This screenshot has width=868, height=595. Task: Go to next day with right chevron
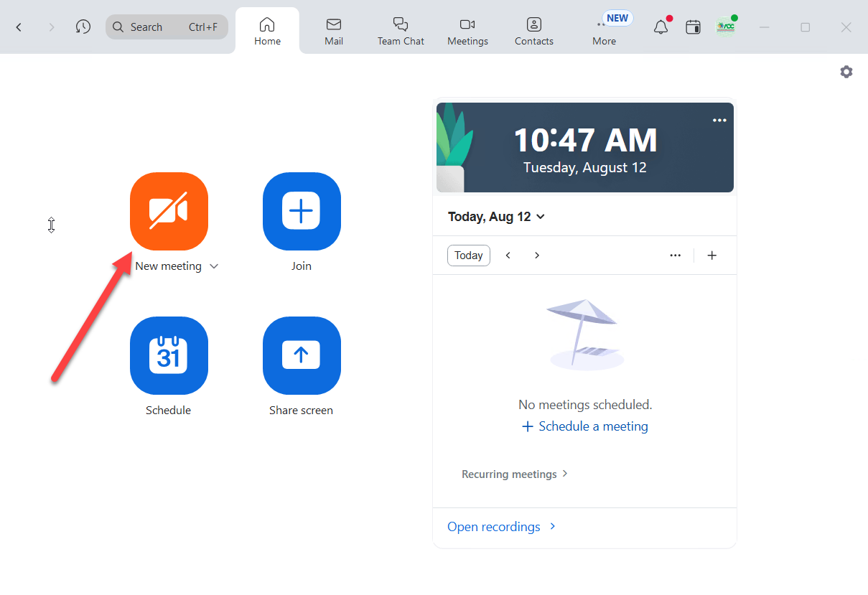[x=537, y=256]
